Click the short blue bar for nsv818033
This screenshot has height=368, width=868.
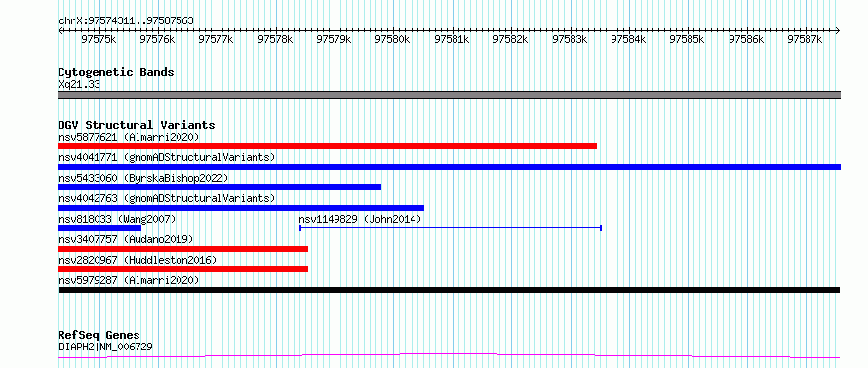coord(99,228)
